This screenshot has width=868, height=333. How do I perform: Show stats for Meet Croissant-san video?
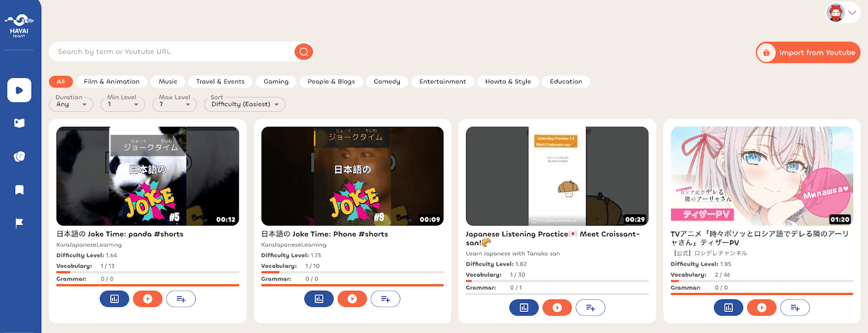pyautogui.click(x=524, y=308)
